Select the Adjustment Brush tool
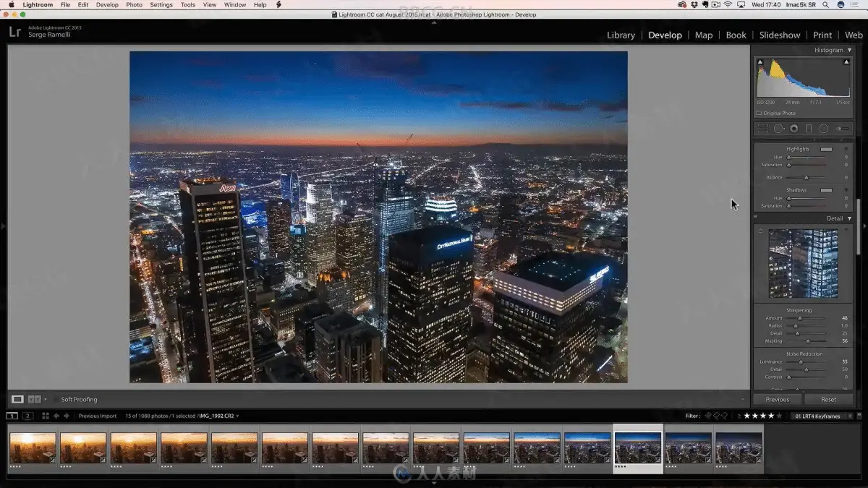The image size is (868, 488). click(841, 129)
